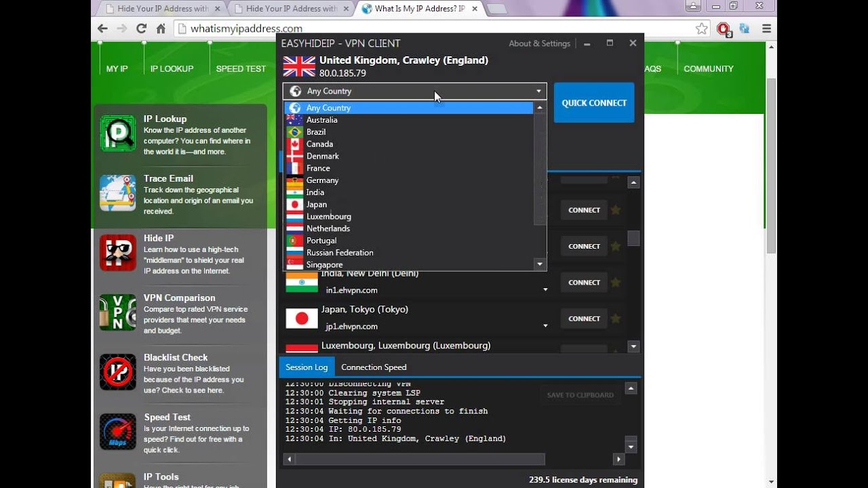
Task: Select Australia from country list
Action: pos(409,120)
